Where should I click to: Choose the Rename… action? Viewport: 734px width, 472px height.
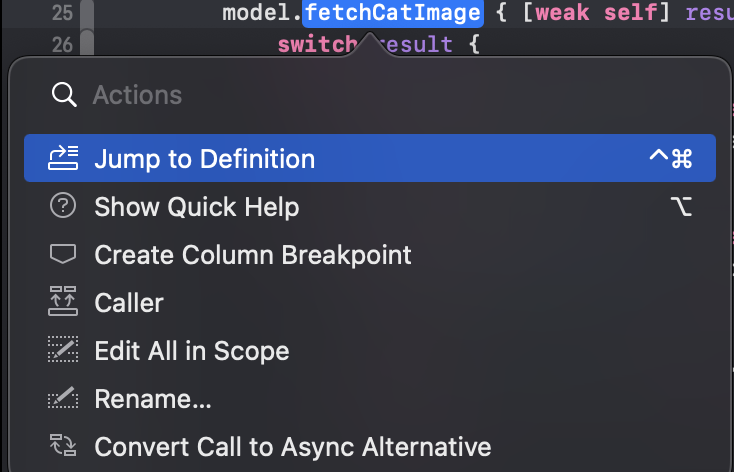[x=370, y=398]
